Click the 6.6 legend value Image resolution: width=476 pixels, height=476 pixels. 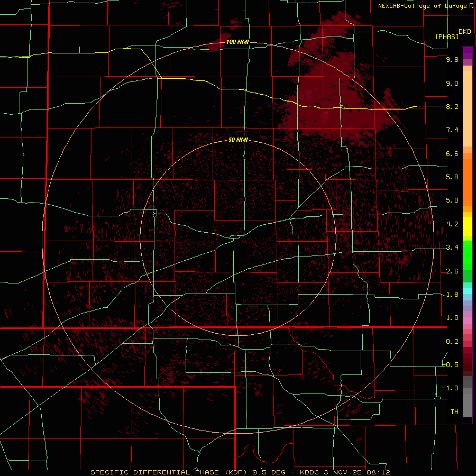point(452,153)
